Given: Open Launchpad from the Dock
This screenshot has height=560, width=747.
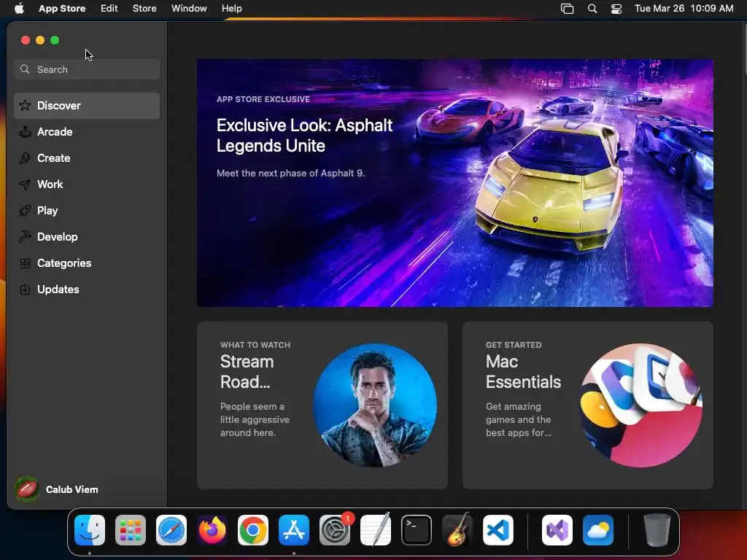Looking at the screenshot, I should (131, 530).
